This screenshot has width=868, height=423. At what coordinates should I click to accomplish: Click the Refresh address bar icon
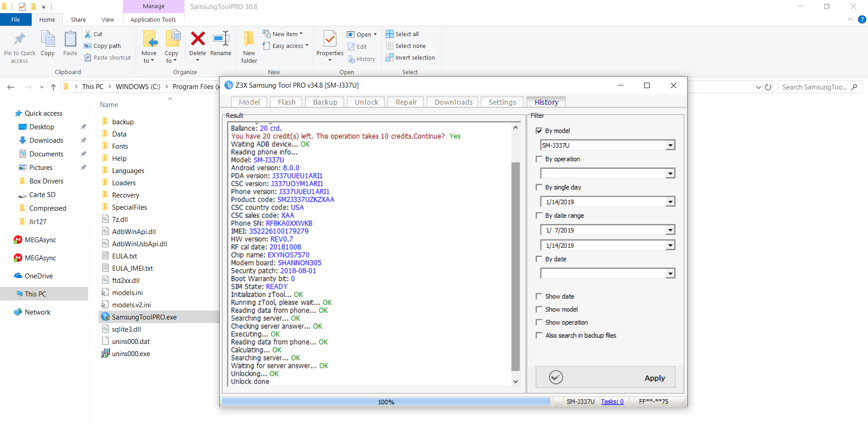pos(768,87)
